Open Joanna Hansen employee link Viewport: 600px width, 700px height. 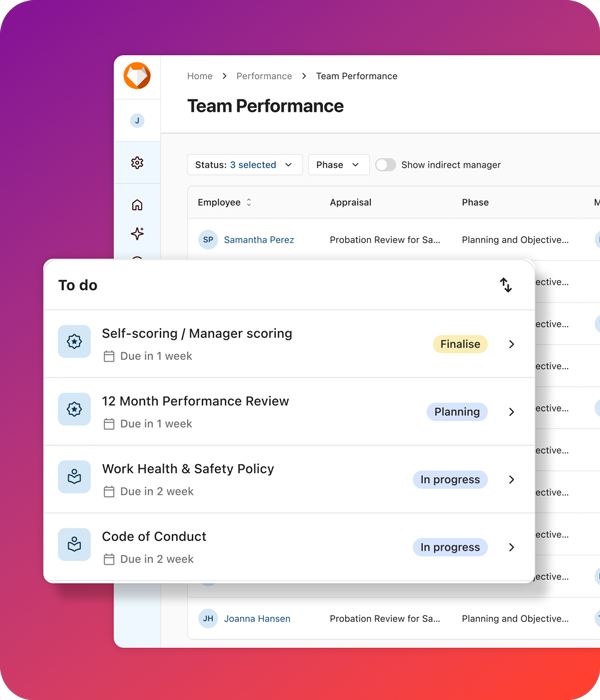[257, 619]
